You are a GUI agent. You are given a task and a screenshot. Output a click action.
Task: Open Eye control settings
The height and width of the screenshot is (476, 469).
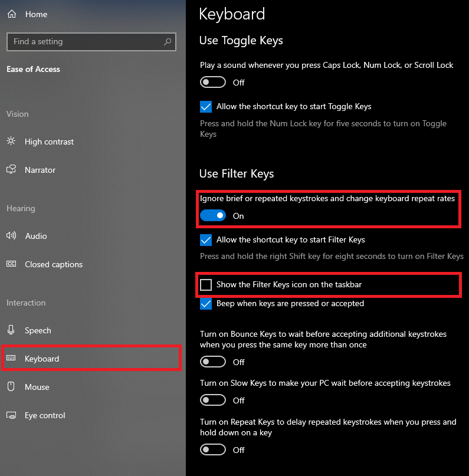pyautogui.click(x=45, y=415)
